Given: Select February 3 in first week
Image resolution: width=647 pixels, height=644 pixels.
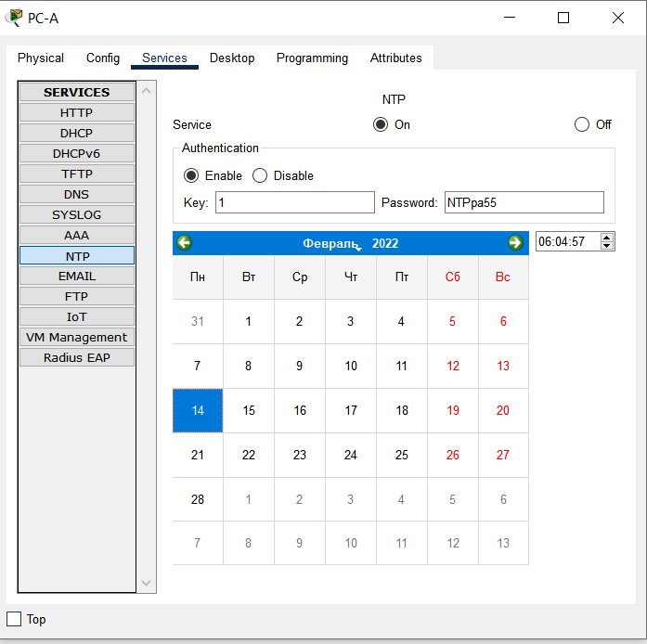Looking at the screenshot, I should point(350,321).
